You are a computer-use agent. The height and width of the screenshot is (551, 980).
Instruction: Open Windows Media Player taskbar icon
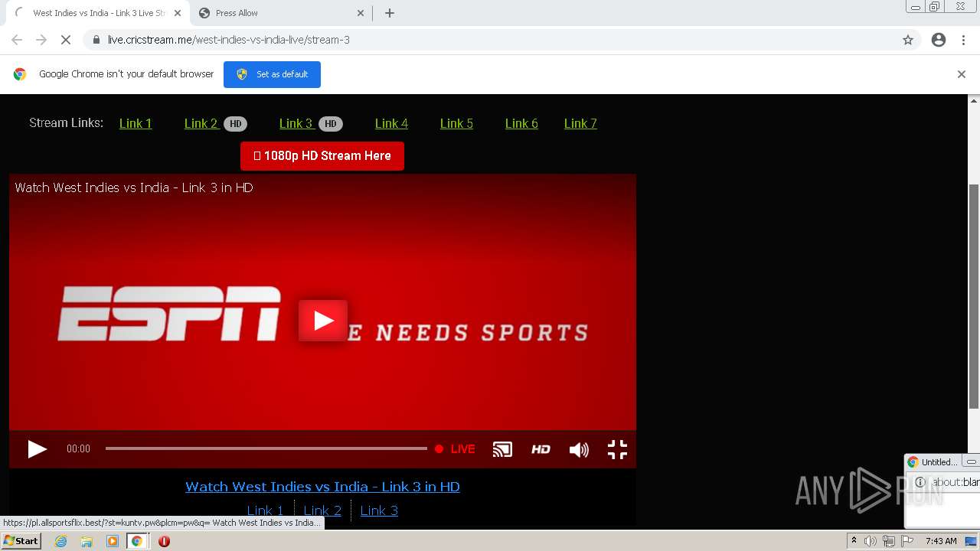[113, 541]
